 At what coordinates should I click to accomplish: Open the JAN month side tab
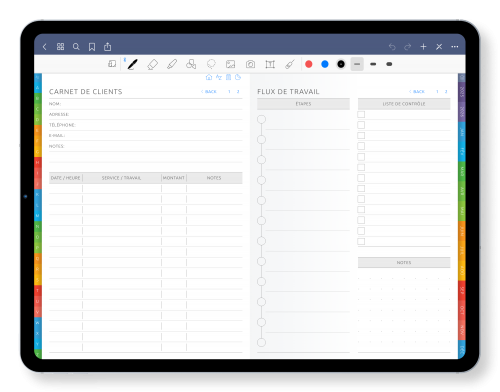[x=462, y=132]
